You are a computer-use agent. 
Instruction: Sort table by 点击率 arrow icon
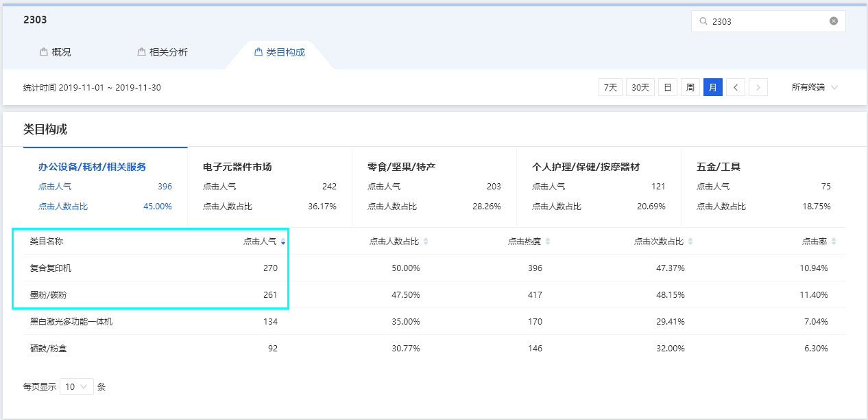[x=834, y=242]
